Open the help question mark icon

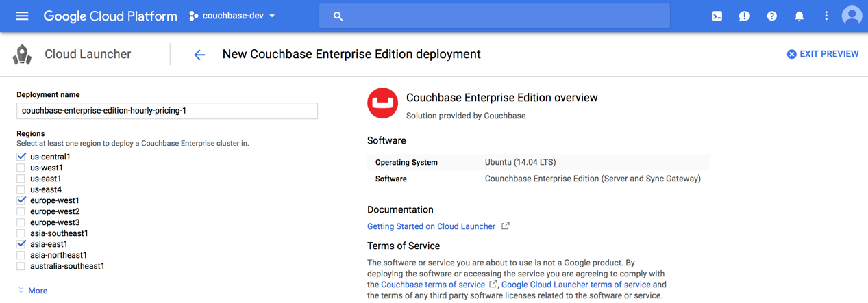tap(771, 16)
